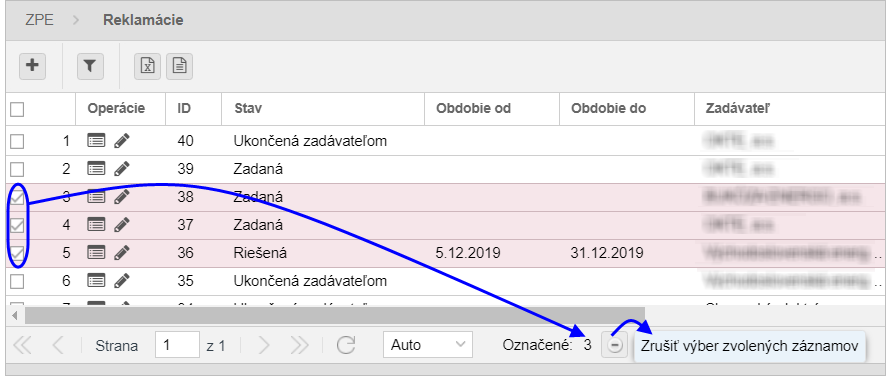Image resolution: width=886 pixels, height=381 pixels.
Task: Check the checkbox for row 6
Action: 18,281
